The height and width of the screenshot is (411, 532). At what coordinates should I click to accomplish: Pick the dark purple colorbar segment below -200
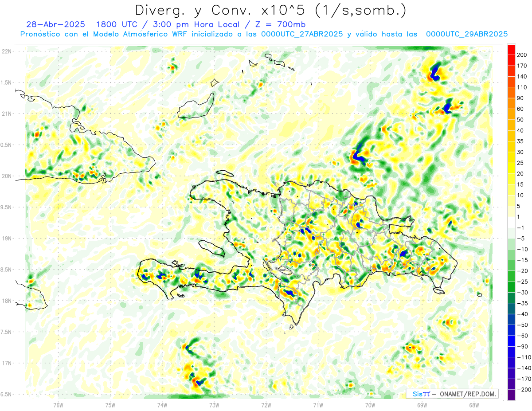(511, 395)
